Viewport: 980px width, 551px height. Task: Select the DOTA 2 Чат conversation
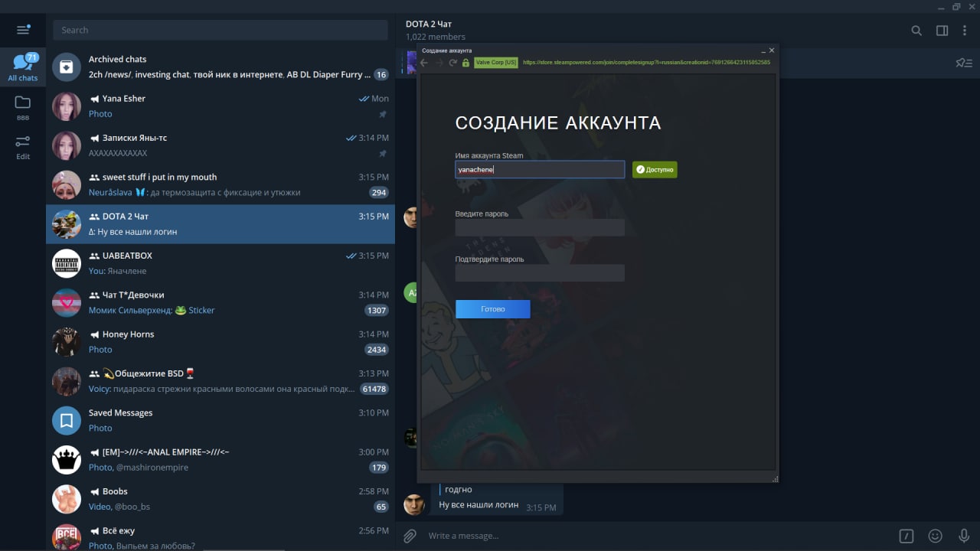[220, 224]
